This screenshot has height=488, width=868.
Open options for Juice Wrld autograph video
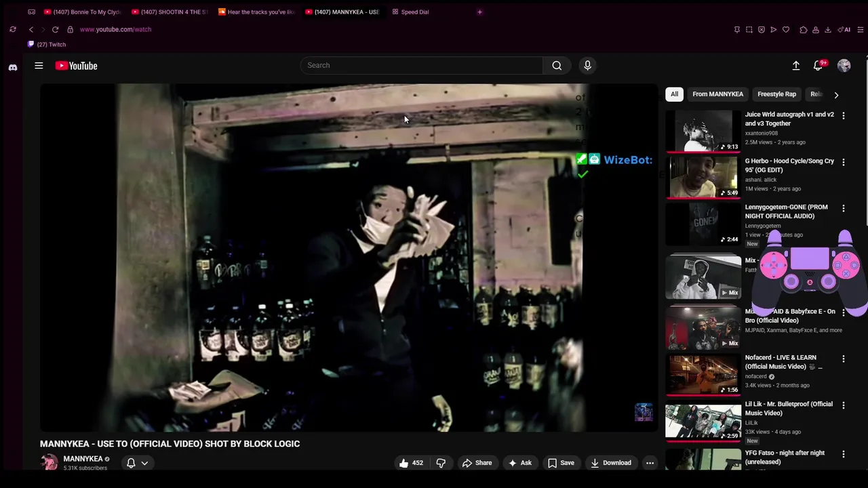click(x=843, y=116)
